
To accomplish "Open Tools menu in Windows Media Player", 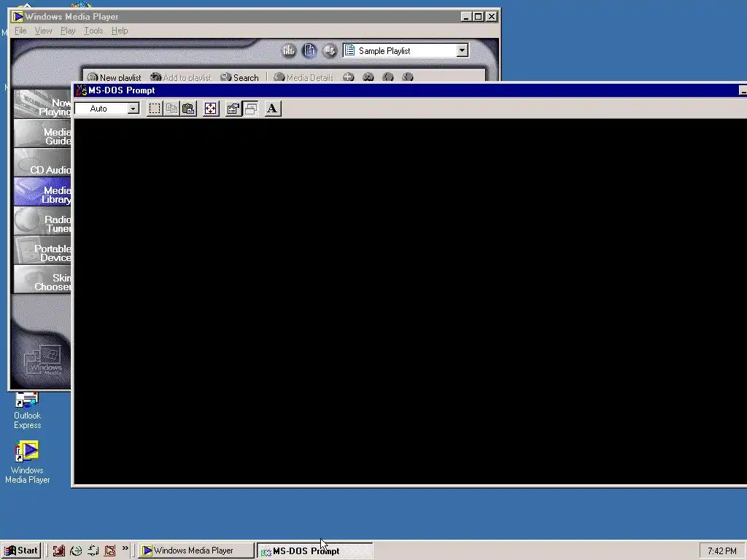I will (93, 31).
